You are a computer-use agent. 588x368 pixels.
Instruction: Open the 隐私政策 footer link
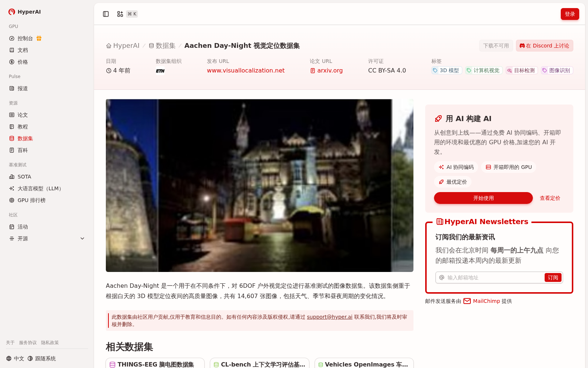pos(50,343)
